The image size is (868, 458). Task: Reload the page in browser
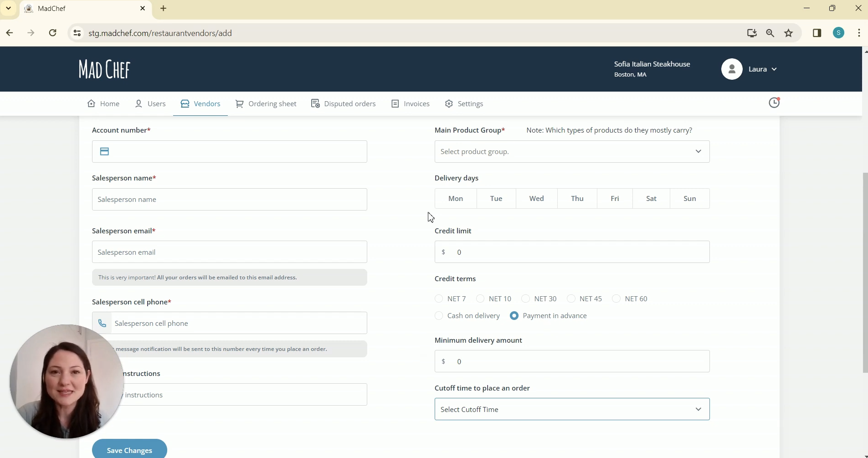pos(53,33)
